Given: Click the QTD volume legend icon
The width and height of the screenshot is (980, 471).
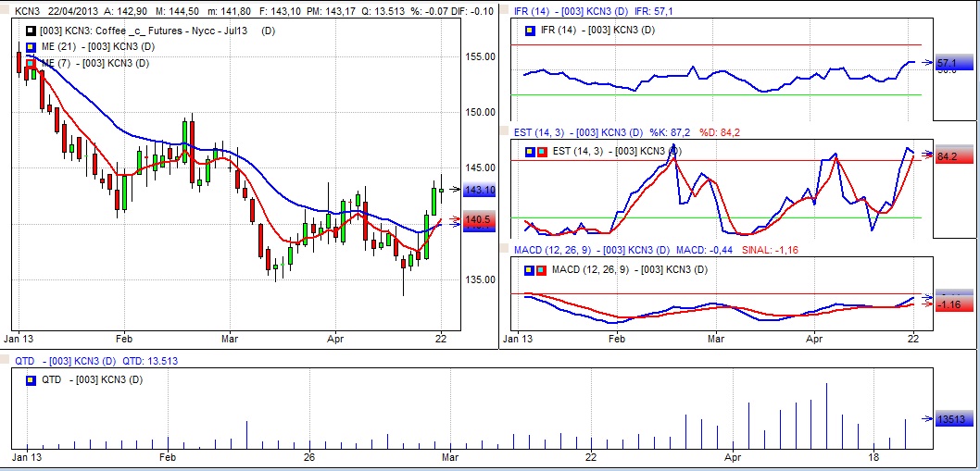Looking at the screenshot, I should click(x=31, y=379).
